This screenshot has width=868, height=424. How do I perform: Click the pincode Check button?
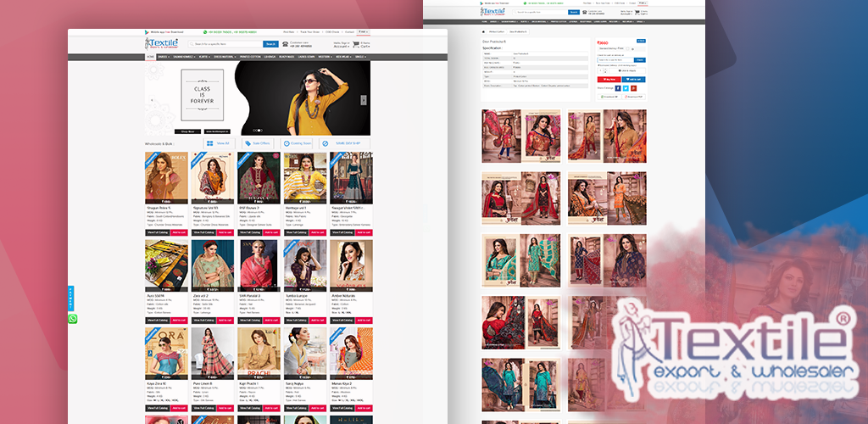point(639,59)
